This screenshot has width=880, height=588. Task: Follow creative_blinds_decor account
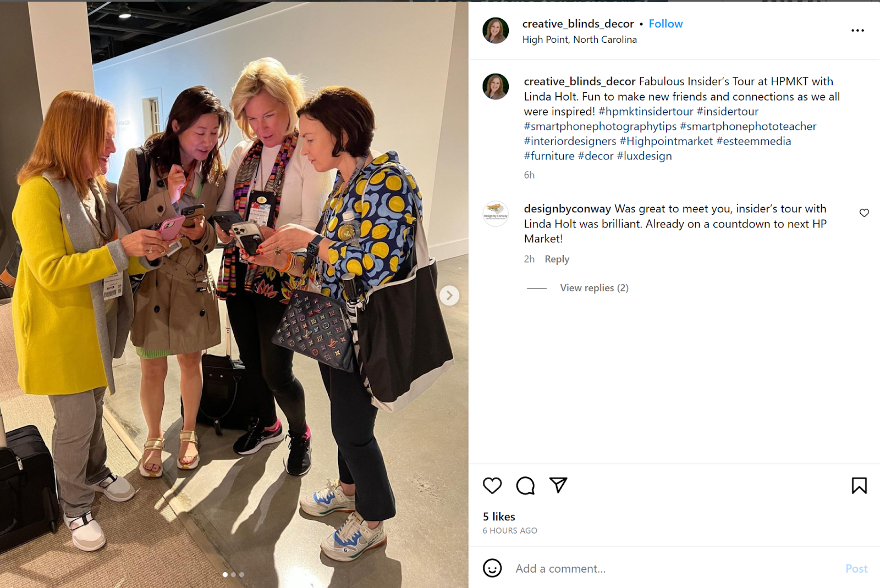point(665,24)
